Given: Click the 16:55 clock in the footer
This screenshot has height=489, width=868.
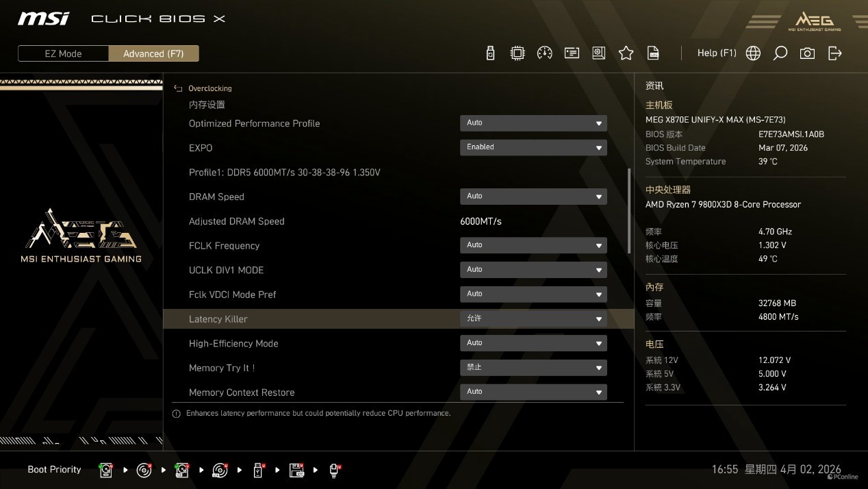Looking at the screenshot, I should [x=724, y=470].
